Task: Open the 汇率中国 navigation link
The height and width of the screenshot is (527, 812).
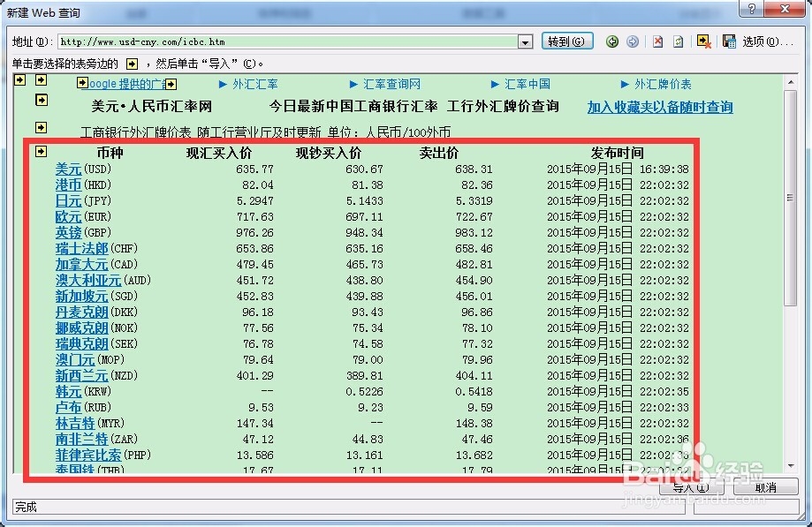Action: pos(527,84)
